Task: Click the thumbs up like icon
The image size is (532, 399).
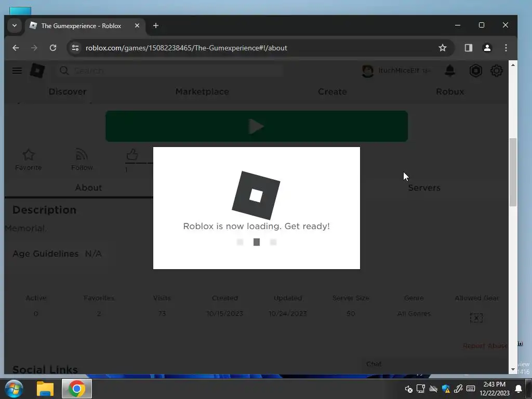Action: (132, 155)
